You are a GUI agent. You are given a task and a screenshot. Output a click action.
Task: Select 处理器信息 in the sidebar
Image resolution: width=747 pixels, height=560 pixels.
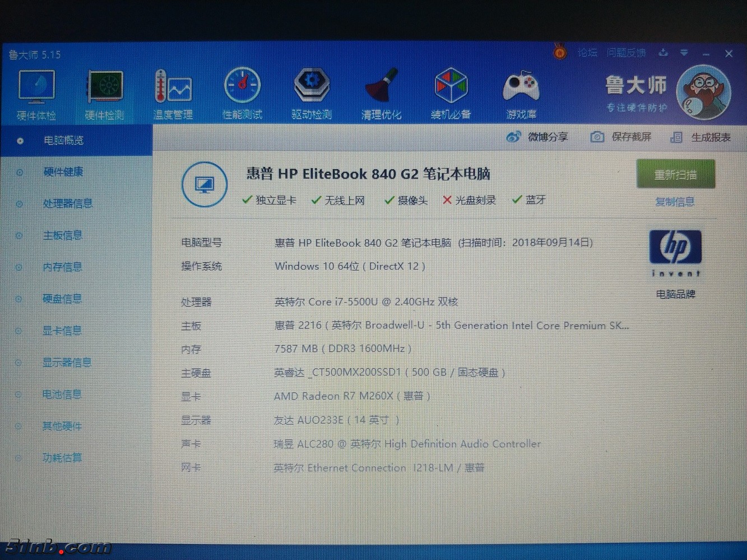tap(68, 204)
